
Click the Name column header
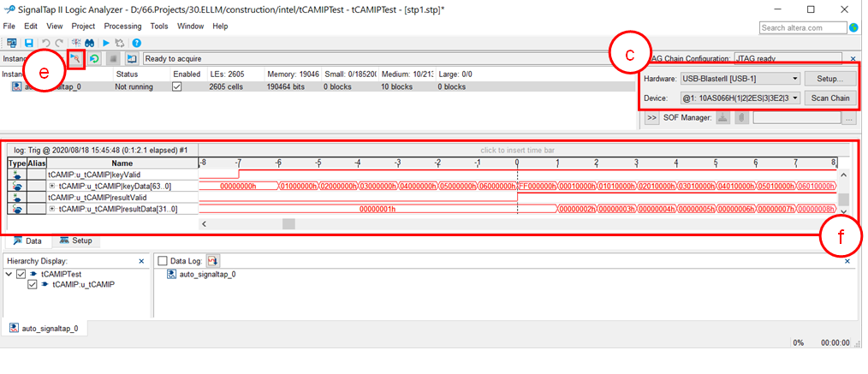pyautogui.click(x=122, y=163)
